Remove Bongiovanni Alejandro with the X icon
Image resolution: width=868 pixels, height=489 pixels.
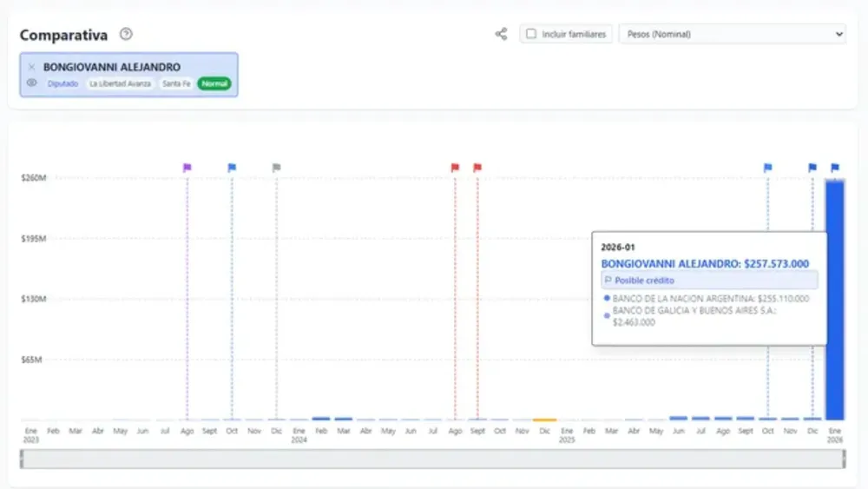tap(32, 67)
